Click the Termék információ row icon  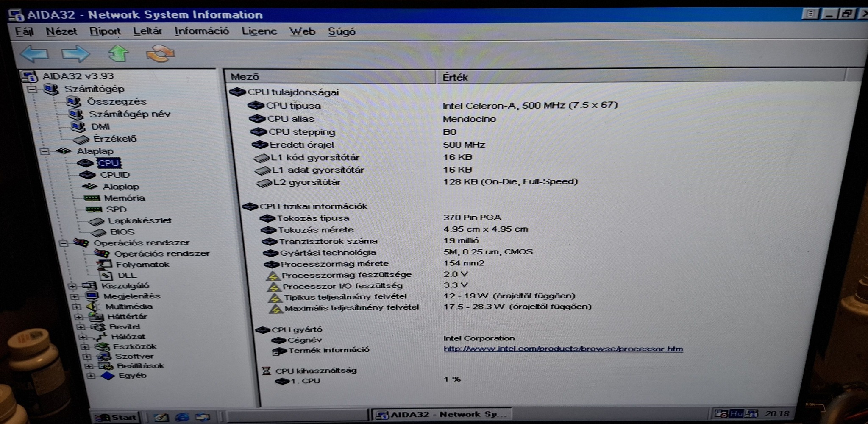279,351
